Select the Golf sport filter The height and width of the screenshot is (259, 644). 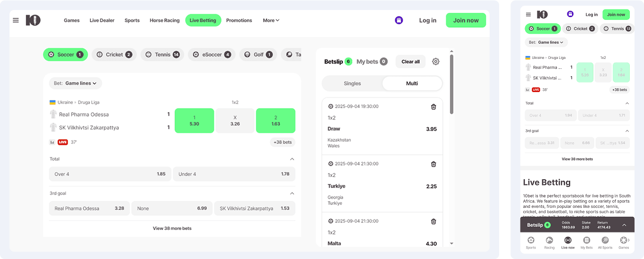pos(258,55)
